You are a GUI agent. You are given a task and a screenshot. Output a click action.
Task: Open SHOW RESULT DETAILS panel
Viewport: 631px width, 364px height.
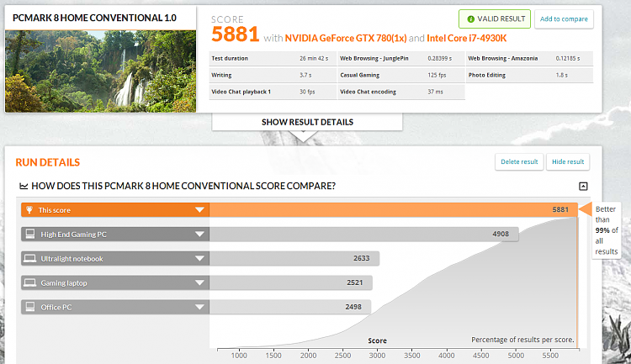307,122
